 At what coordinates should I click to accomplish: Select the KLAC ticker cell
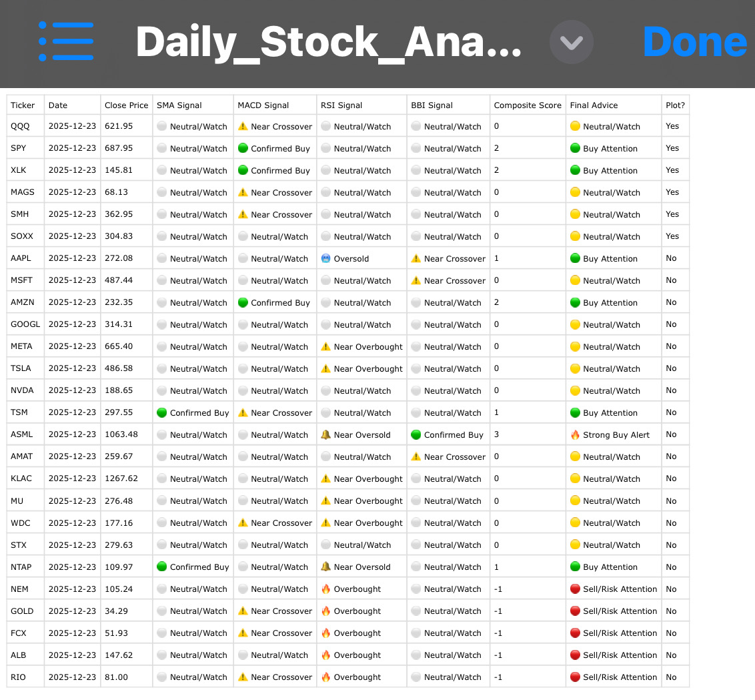pos(25,478)
